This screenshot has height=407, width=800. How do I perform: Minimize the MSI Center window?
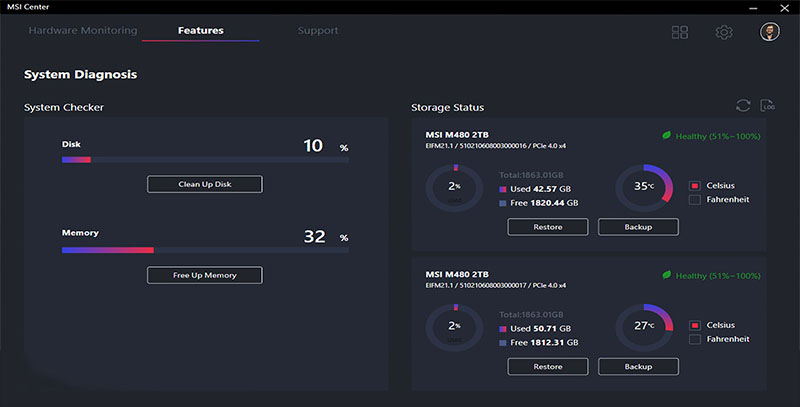(x=753, y=8)
